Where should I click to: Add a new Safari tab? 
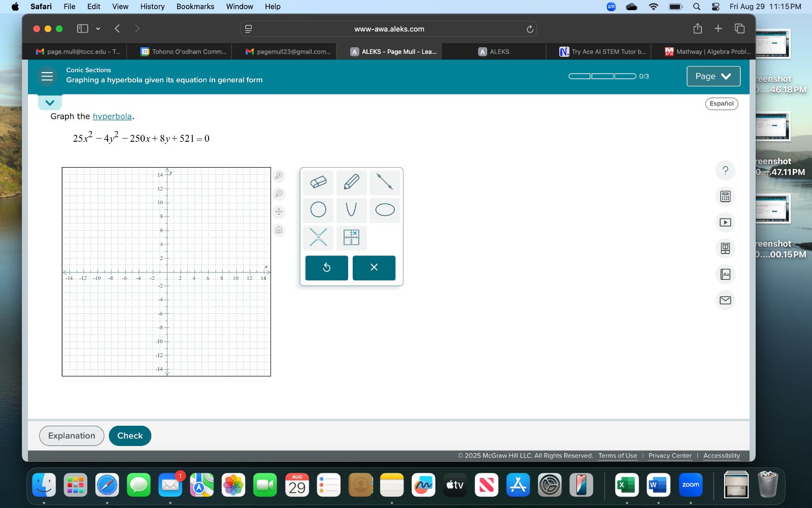(x=718, y=28)
